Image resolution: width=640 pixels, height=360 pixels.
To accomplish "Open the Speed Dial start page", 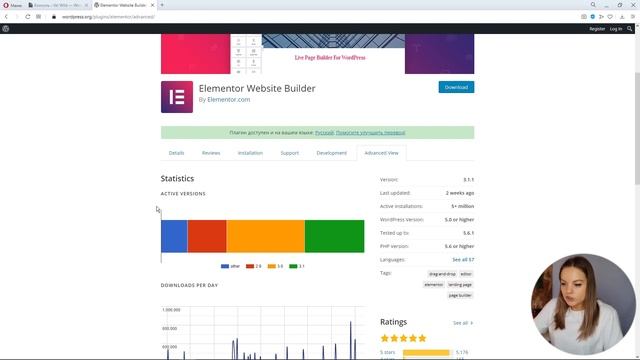I will [x=38, y=17].
